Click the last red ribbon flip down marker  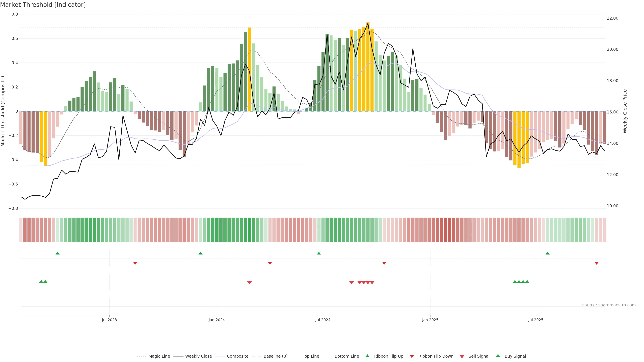597,263
